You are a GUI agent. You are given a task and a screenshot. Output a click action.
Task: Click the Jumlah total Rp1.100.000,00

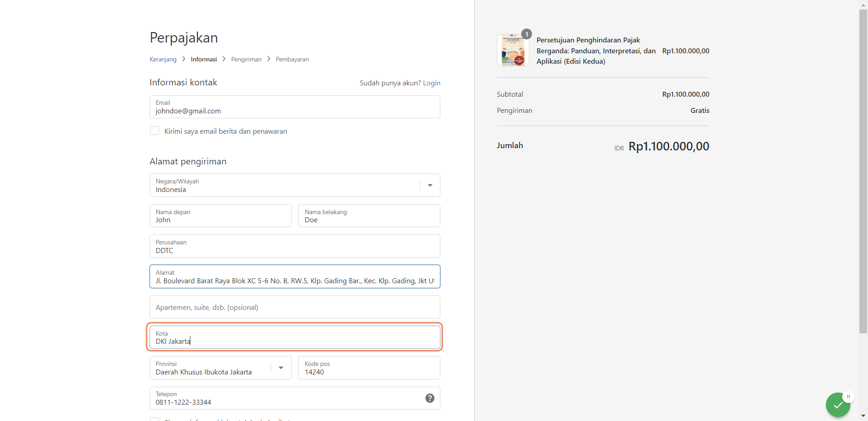669,146
